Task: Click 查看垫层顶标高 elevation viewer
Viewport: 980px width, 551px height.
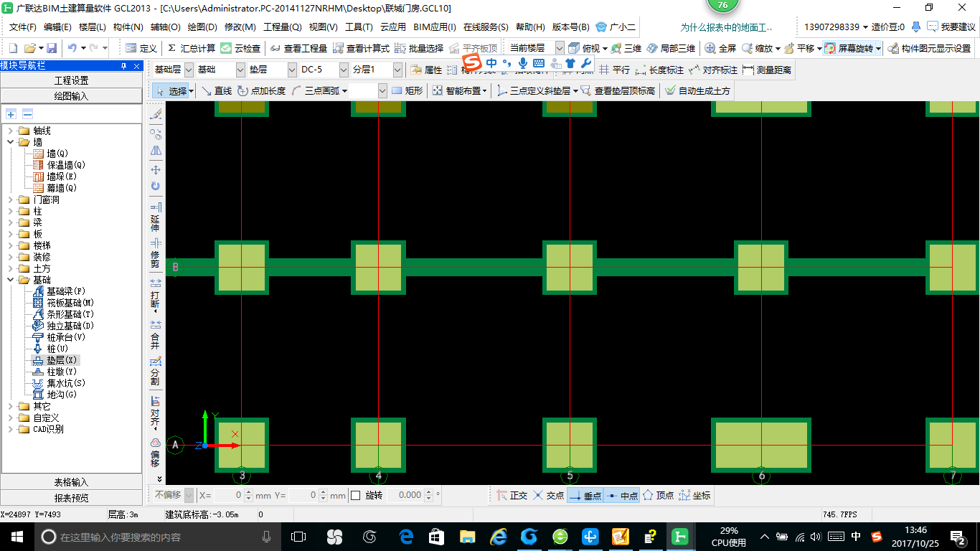Action: pyautogui.click(x=618, y=91)
